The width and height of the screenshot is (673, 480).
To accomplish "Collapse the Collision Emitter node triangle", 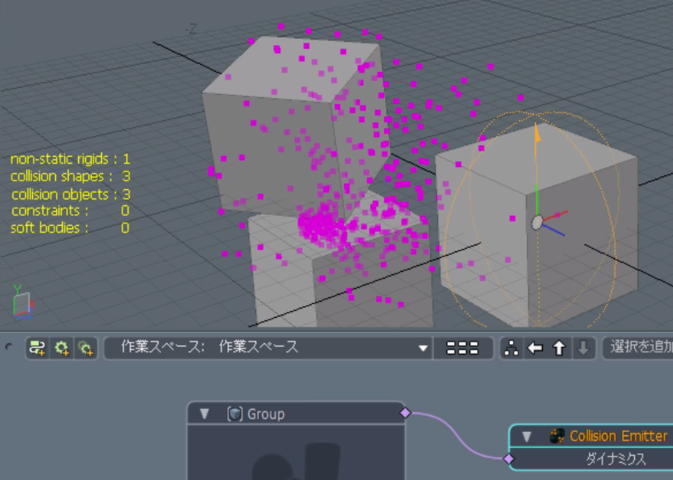I will pyautogui.click(x=527, y=437).
